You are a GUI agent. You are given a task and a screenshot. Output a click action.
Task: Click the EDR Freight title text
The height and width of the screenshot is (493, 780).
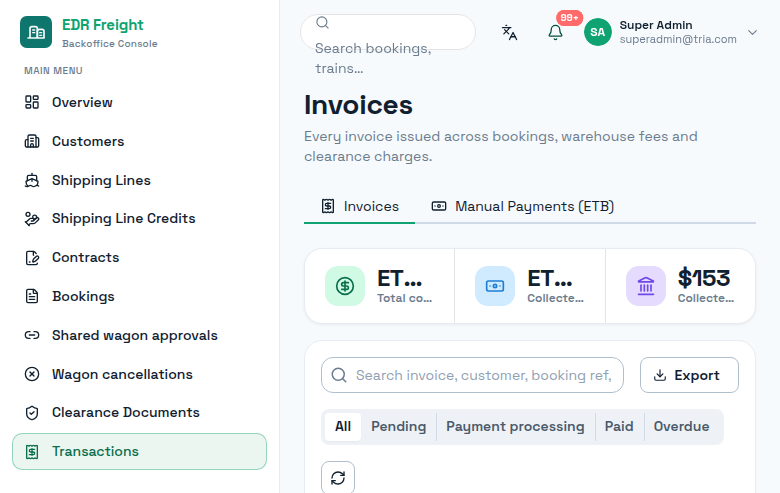click(102, 25)
